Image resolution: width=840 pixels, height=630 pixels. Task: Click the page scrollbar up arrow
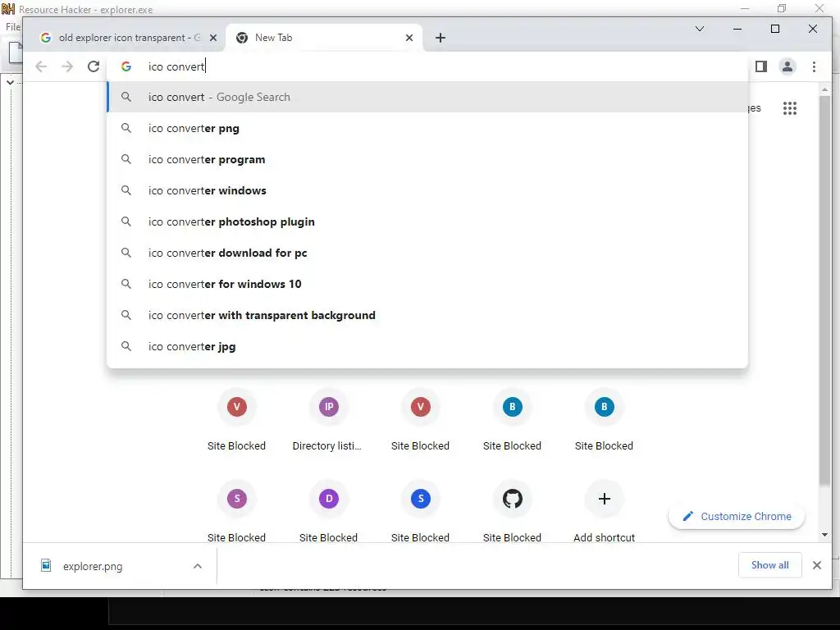click(824, 89)
